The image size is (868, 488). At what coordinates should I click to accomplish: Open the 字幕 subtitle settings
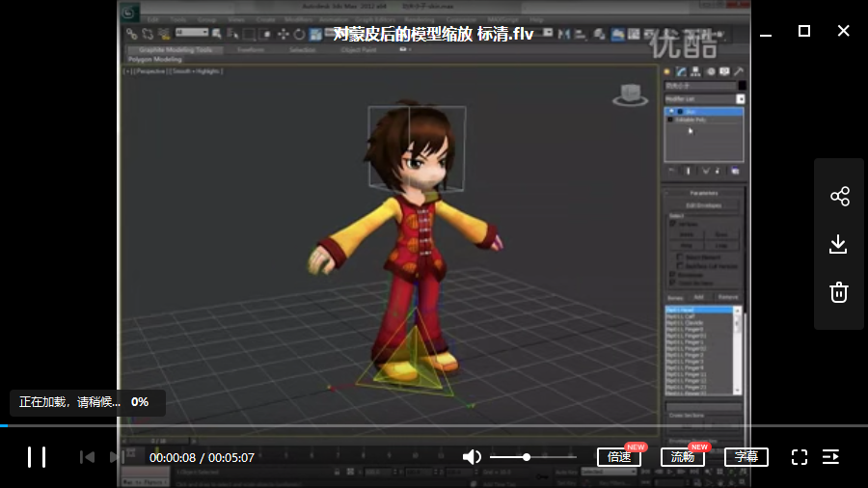[x=746, y=457]
